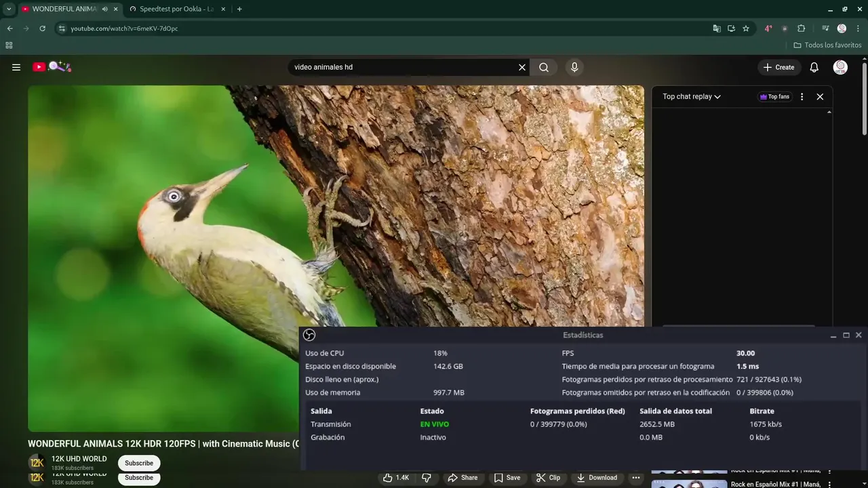Reload the page in the browser
Viewport: 868px width, 488px height.
click(42, 28)
